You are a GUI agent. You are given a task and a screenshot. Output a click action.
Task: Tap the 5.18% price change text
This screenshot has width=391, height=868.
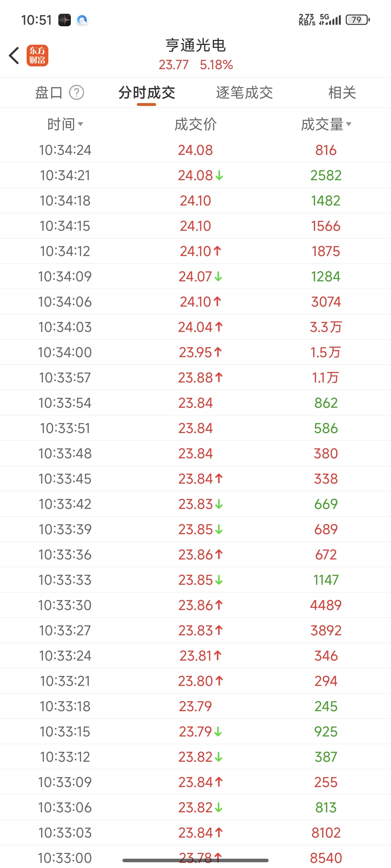pos(216,65)
